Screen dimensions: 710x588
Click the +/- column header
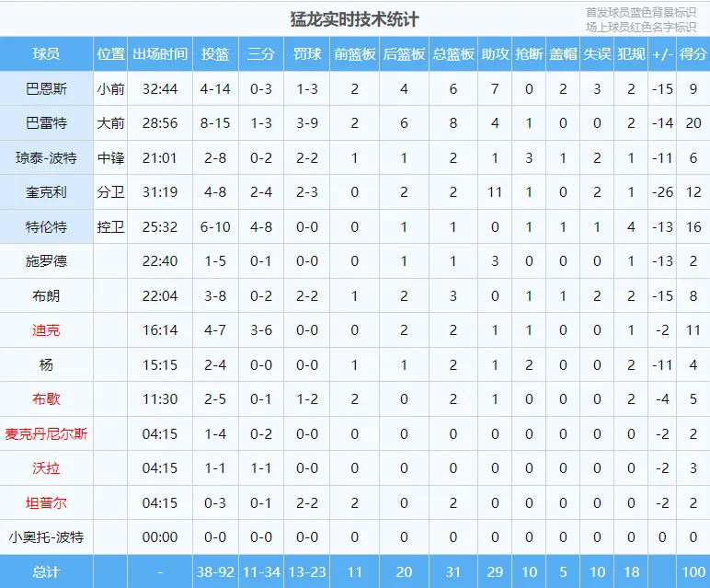point(662,54)
